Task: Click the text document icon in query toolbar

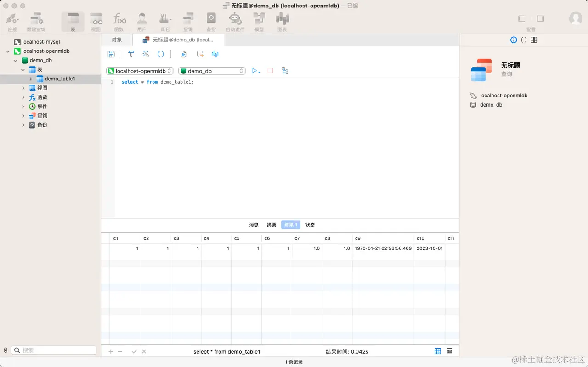Action: tap(183, 54)
